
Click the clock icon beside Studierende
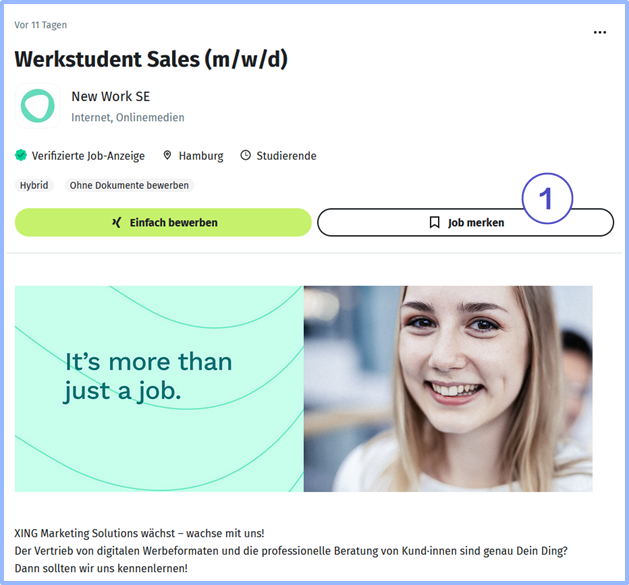pos(245,156)
